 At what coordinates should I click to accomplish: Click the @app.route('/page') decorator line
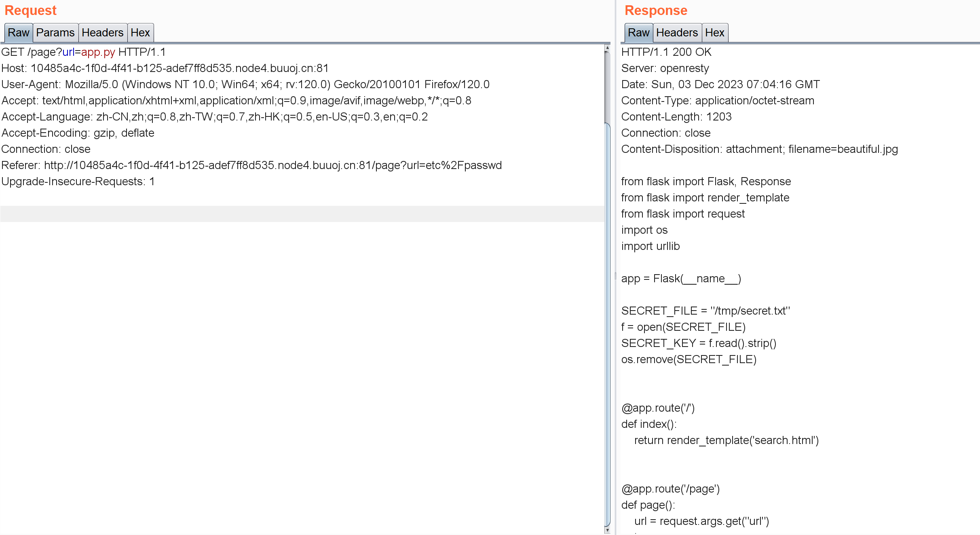[670, 489]
